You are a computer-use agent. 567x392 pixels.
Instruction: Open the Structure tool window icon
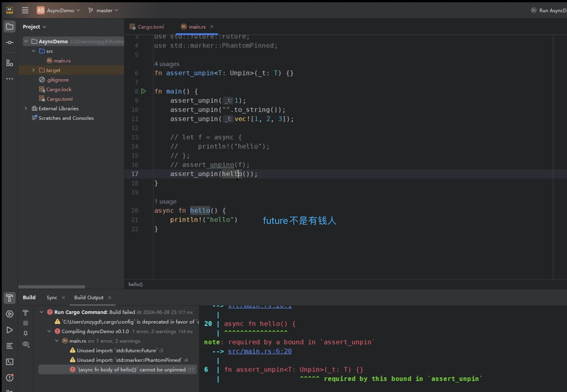point(10,63)
